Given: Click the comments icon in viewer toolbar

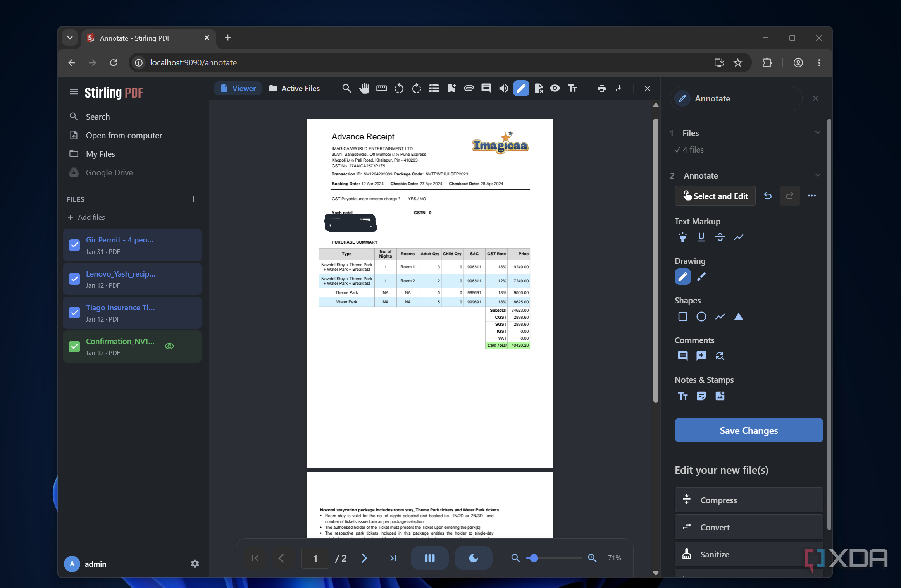Looking at the screenshot, I should pyautogui.click(x=486, y=88).
